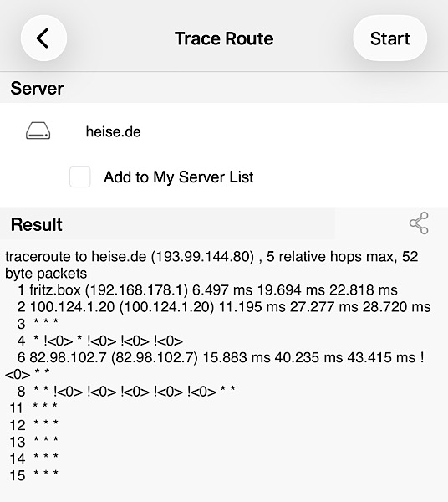This screenshot has width=448, height=502.
Task: Select hop 13 timeout line
Action: (x=34, y=442)
